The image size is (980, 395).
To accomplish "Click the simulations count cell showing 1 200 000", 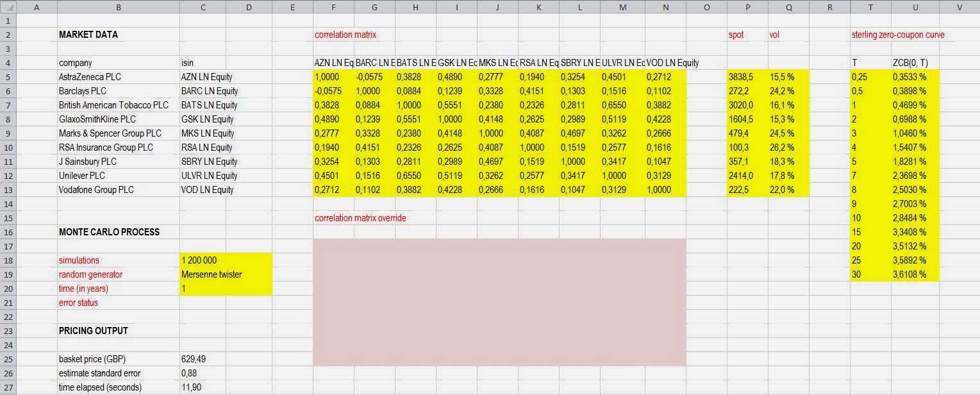I will [x=203, y=260].
